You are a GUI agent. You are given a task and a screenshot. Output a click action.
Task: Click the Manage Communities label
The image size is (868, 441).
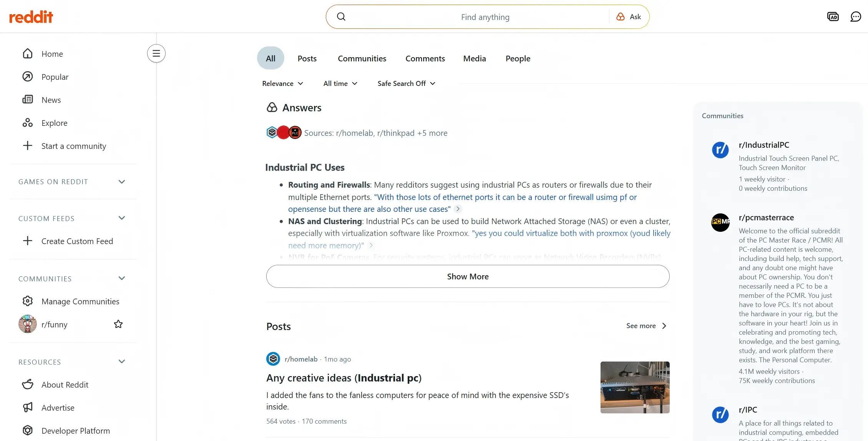point(80,301)
